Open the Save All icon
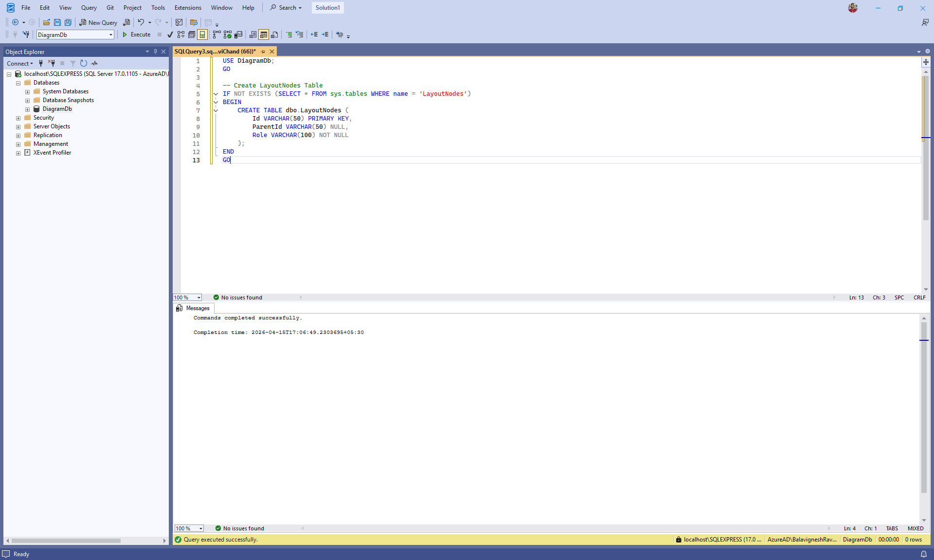Viewport: 934px width, 560px height. [x=68, y=22]
